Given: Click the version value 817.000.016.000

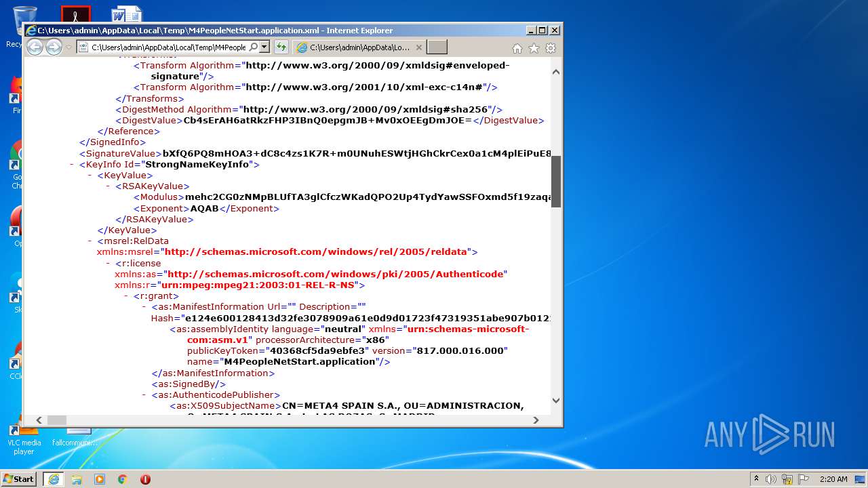Looking at the screenshot, I should (459, 350).
